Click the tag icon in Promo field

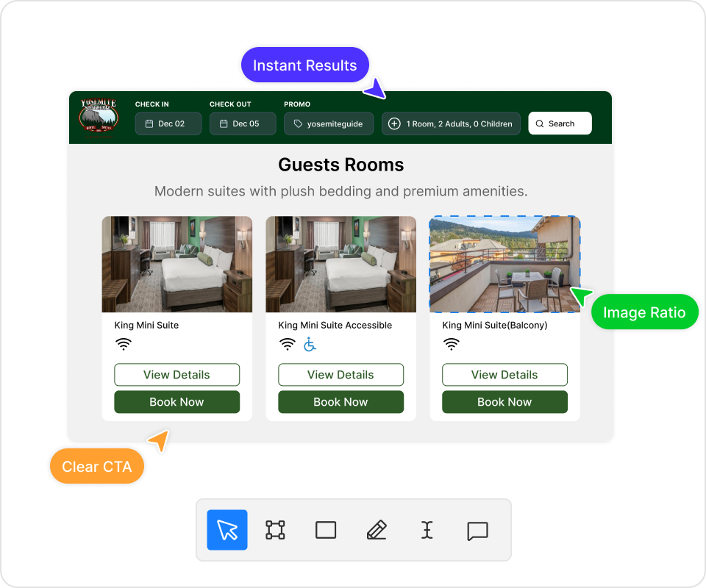point(298,123)
